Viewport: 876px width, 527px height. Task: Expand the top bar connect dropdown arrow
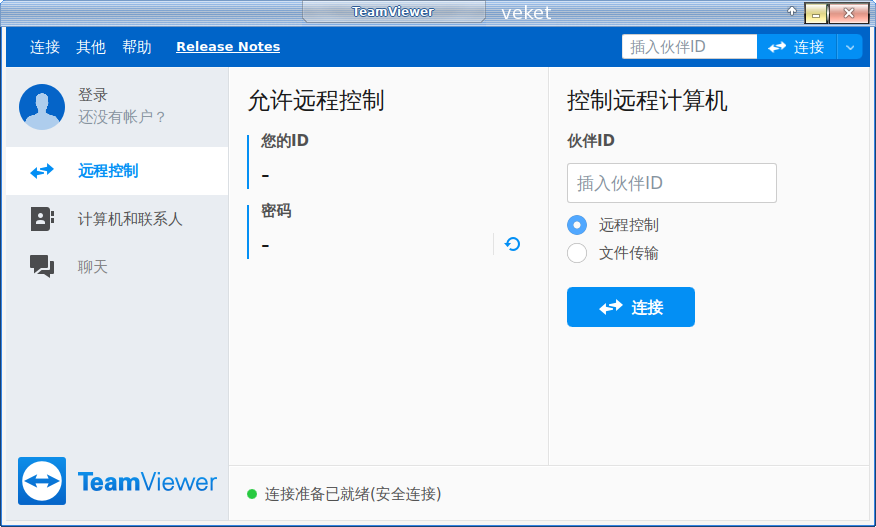pyautogui.click(x=850, y=47)
